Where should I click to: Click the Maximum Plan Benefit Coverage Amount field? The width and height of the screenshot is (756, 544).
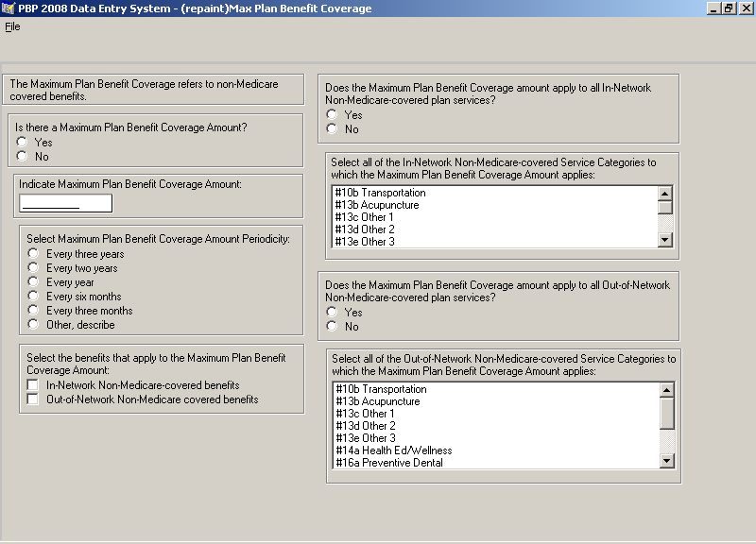(x=65, y=203)
